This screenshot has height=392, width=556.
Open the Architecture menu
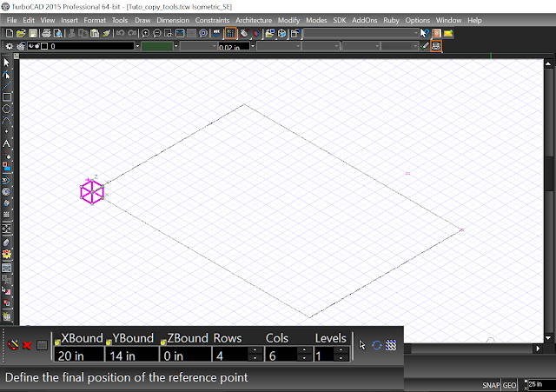click(x=254, y=20)
